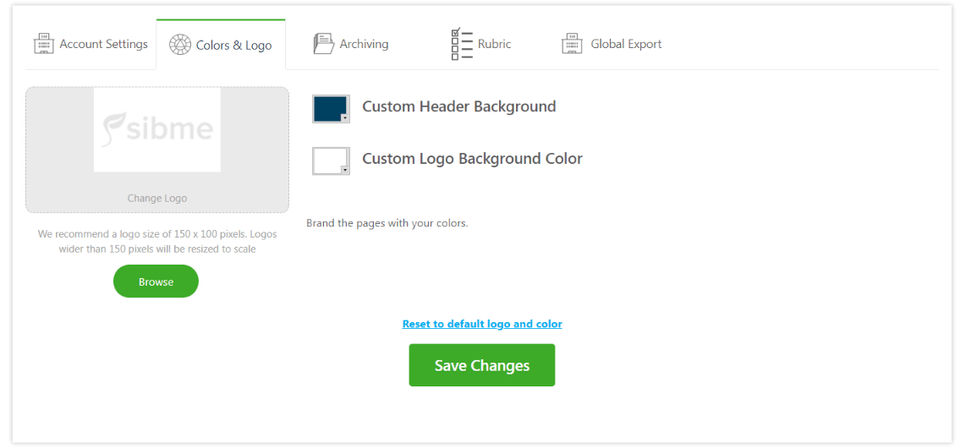Expand the header background swatch dropdown arrow
Image resolution: width=960 pixels, height=448 pixels.
click(345, 118)
